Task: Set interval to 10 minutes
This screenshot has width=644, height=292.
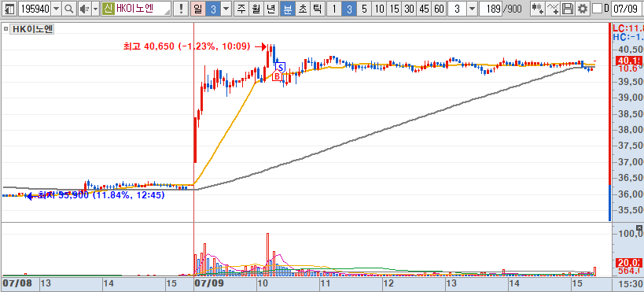Action: pos(380,9)
